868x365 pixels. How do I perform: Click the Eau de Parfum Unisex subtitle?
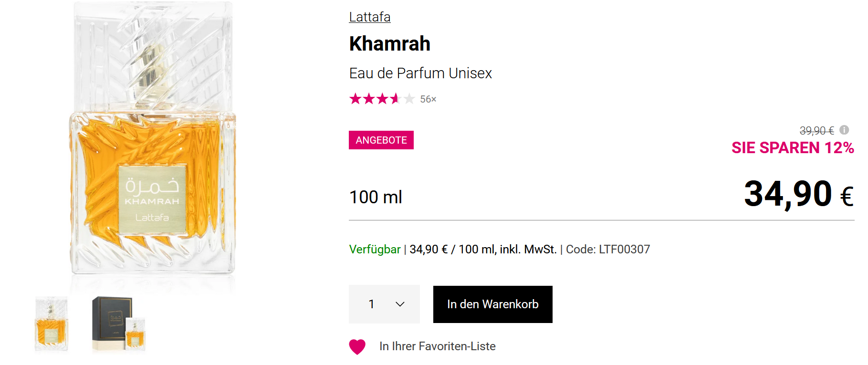[420, 73]
